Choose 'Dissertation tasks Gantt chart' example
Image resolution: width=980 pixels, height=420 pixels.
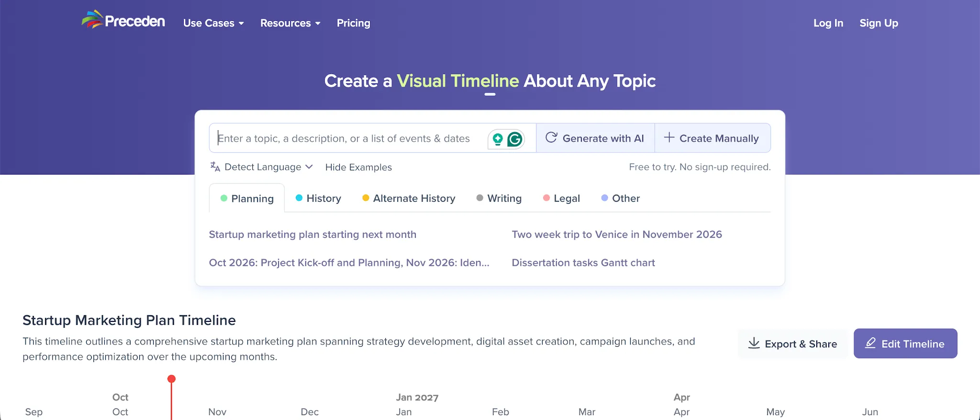(583, 263)
